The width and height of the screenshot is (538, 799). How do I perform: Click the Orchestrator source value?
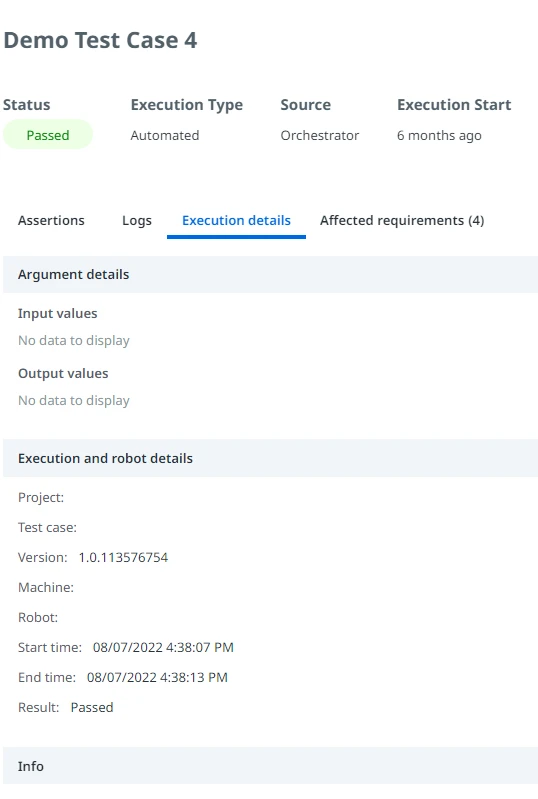click(x=319, y=136)
